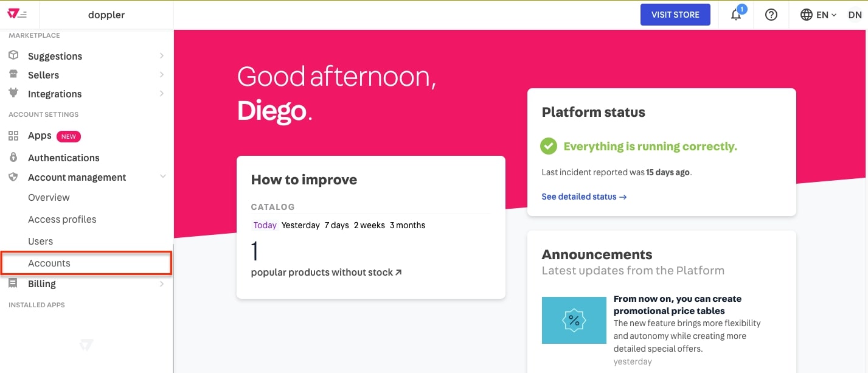This screenshot has height=373, width=868.
Task: Open the notifications bell icon
Action: (736, 15)
